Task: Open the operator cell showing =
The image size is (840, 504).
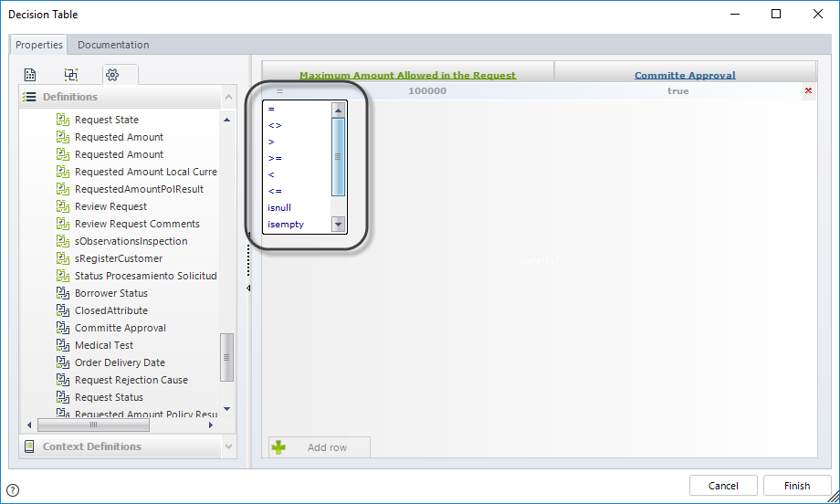Action: [x=279, y=91]
